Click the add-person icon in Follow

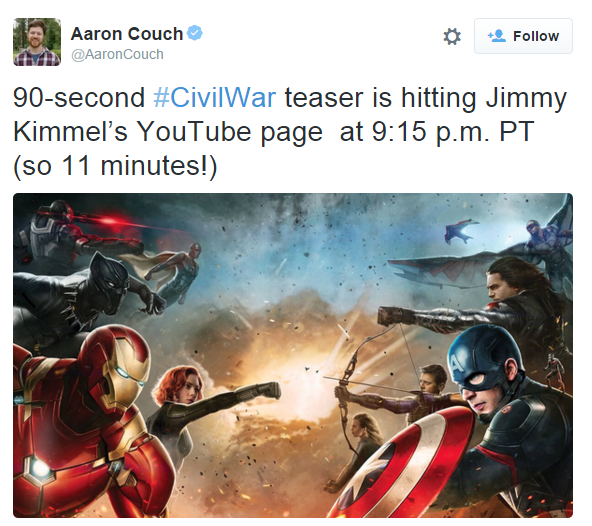[496, 36]
